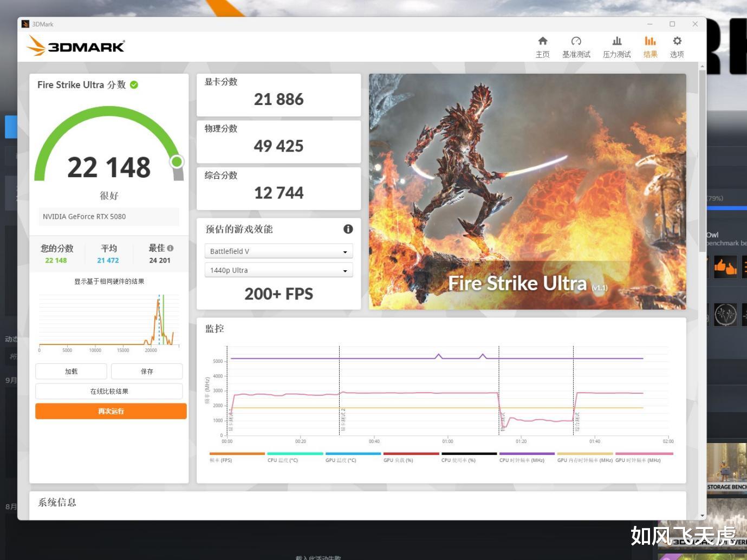Click the info icon next to 最佳
747x560 pixels.
(x=170, y=248)
